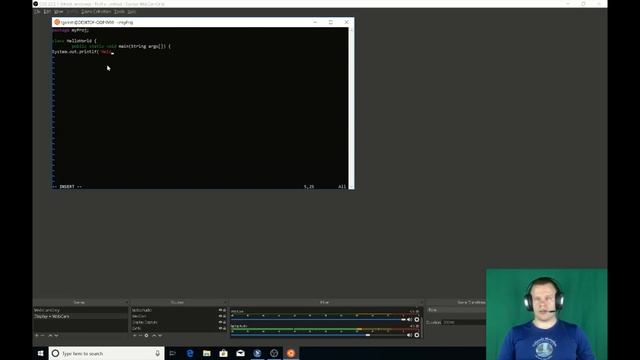Screen dimensions: 640x360
Task: Open settings gear of upper mixer channel
Action: 417,320
